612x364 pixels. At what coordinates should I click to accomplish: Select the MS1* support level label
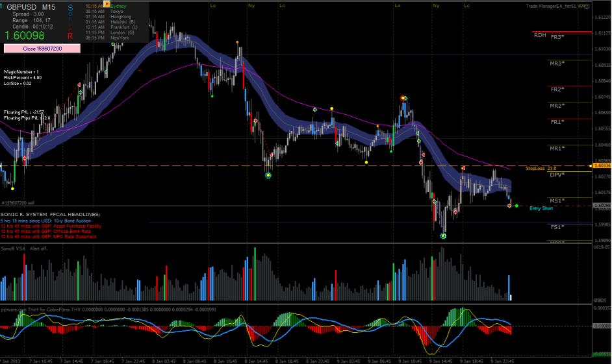[557, 200]
